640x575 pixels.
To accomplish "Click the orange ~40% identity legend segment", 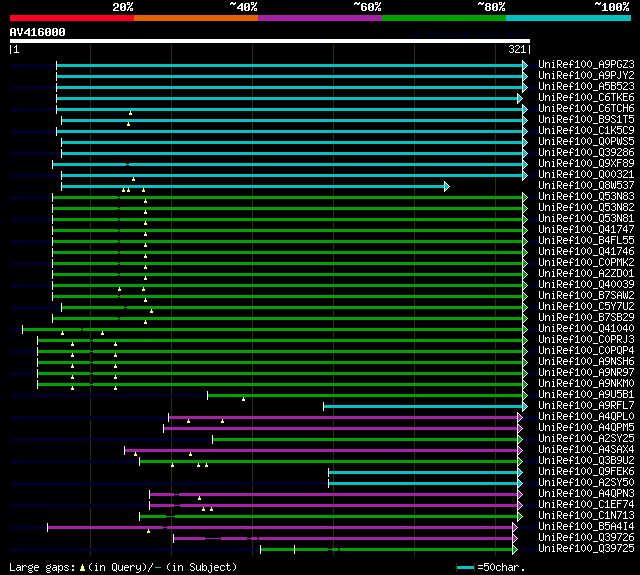I will [196, 18].
